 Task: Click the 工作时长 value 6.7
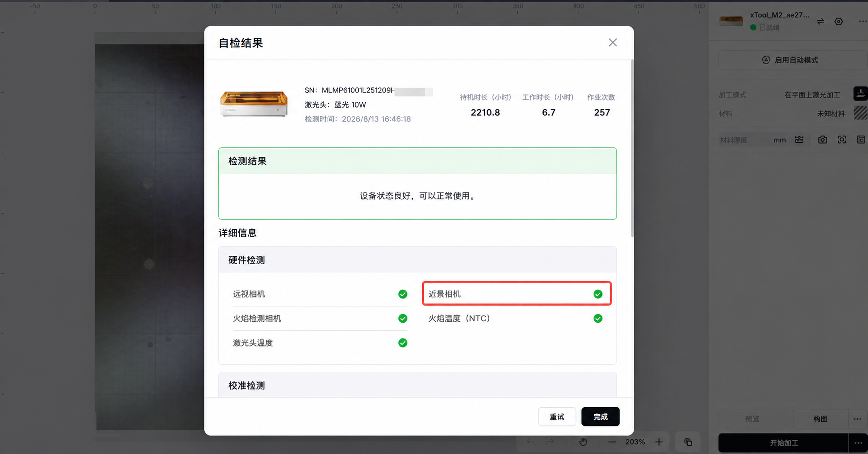click(x=549, y=113)
